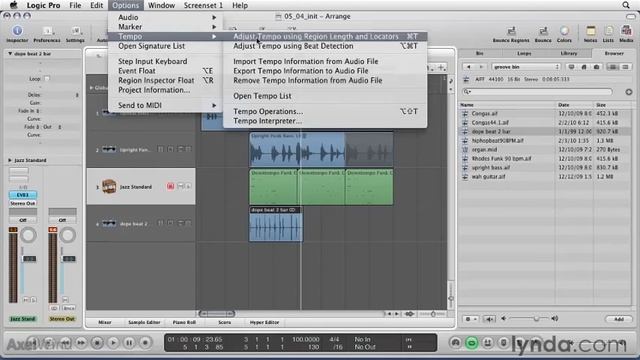640x360 pixels.
Task: Go to Computer location in browser
Action: (x=571, y=67)
